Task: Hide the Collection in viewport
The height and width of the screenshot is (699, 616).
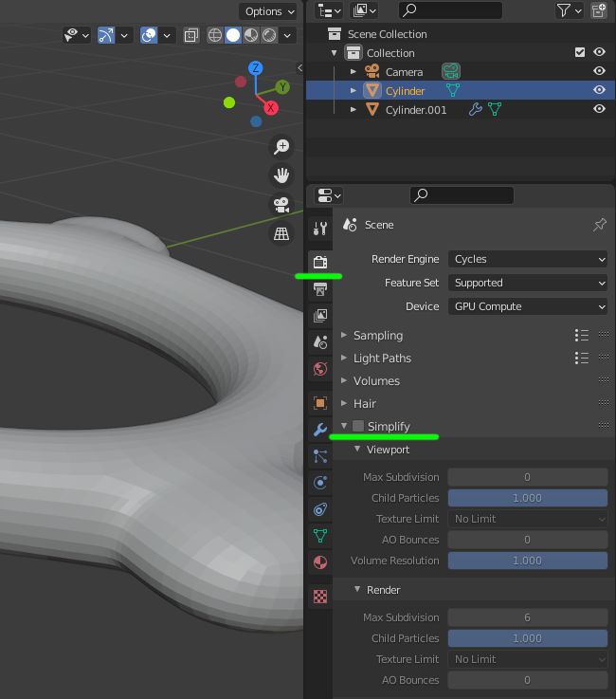Action: [600, 52]
